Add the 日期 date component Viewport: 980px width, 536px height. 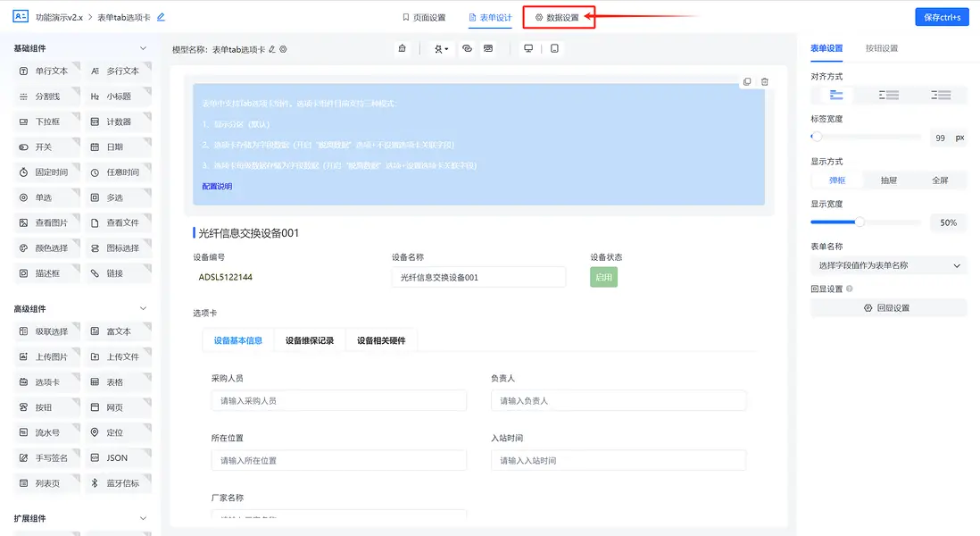click(x=118, y=147)
